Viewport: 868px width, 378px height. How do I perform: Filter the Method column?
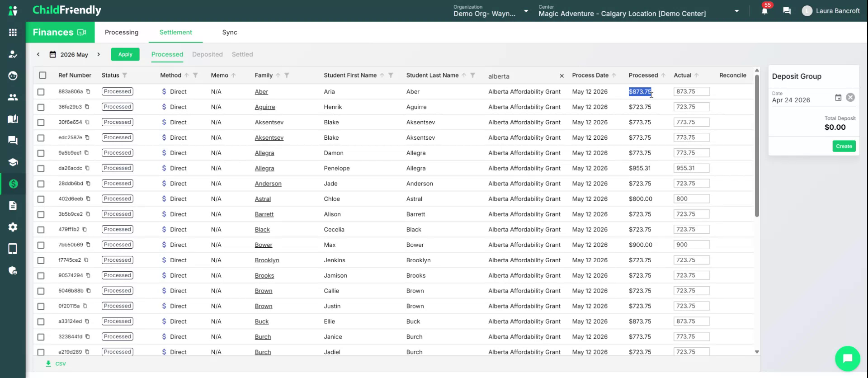[x=195, y=76]
